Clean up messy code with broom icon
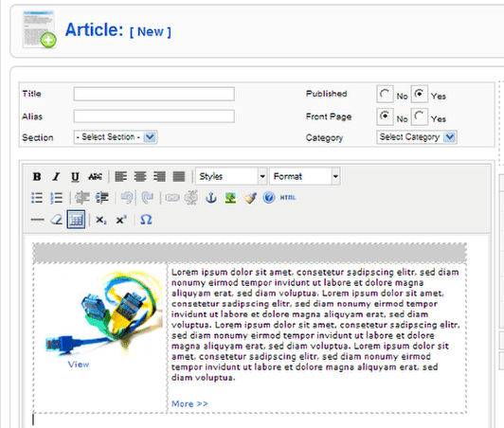The width and height of the screenshot is (504, 428). coord(250,198)
